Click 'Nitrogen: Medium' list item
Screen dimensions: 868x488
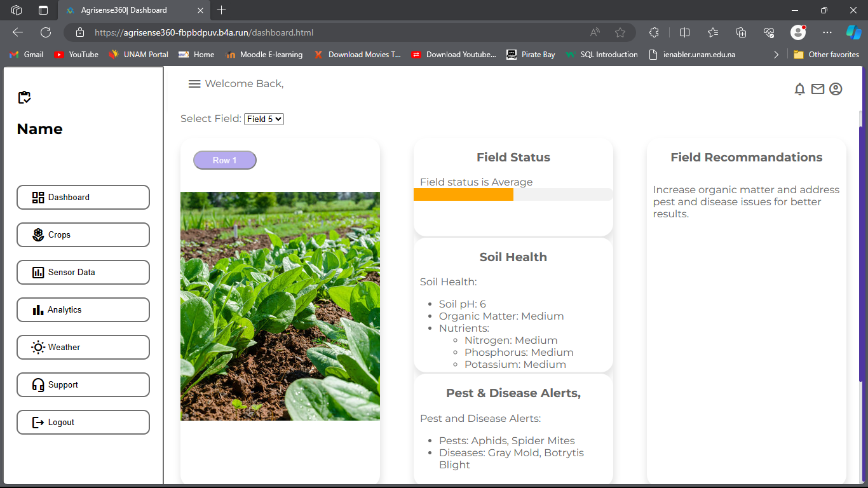pyautogui.click(x=511, y=341)
